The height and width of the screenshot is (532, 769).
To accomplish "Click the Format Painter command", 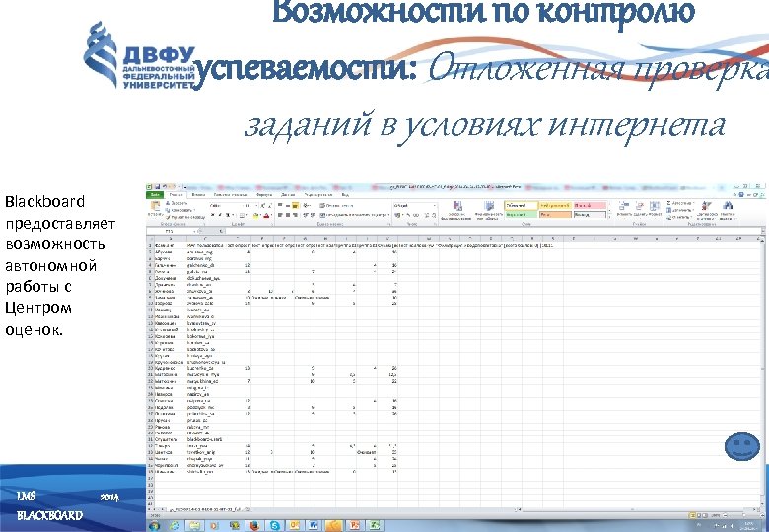I will click(x=185, y=217).
